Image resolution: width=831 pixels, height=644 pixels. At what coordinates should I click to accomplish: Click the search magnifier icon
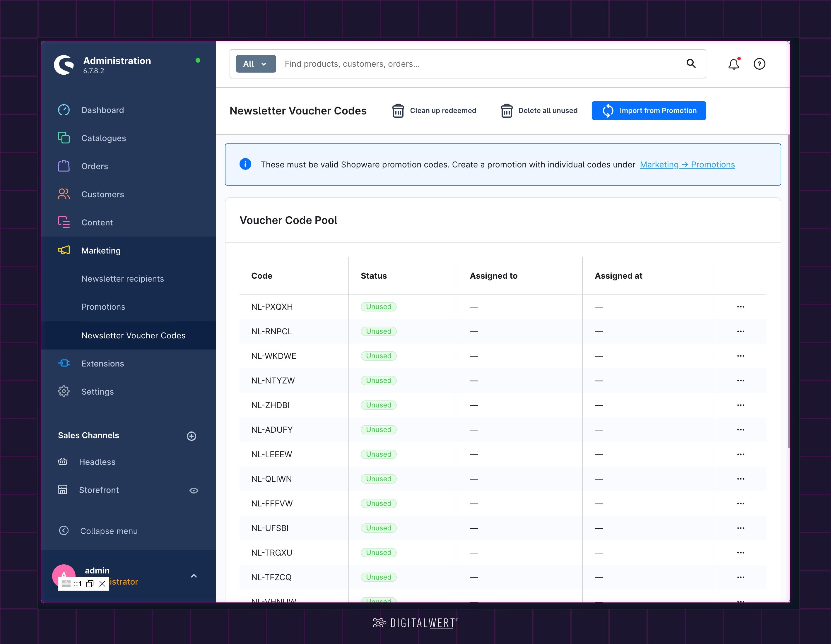(691, 64)
